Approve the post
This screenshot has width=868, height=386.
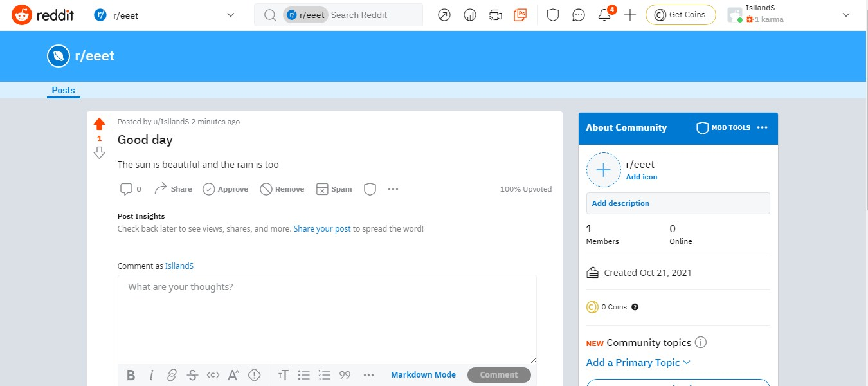click(x=225, y=189)
